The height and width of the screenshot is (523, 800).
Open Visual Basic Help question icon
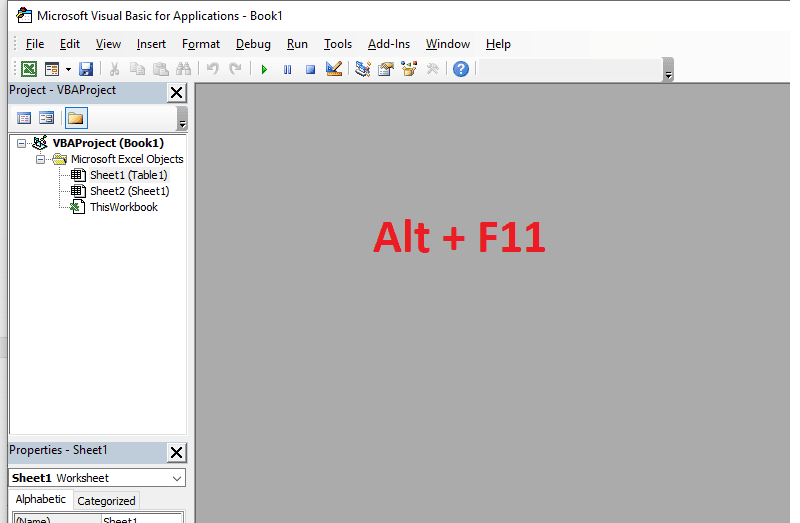(x=461, y=69)
